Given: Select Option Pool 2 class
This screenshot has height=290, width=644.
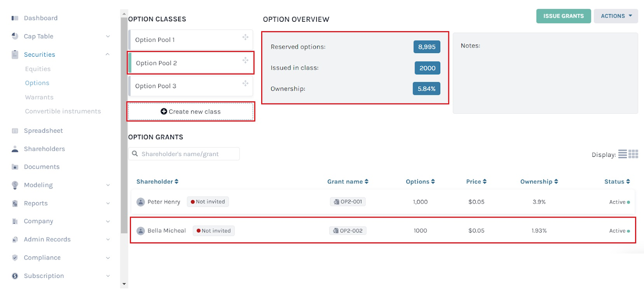Looking at the screenshot, I should (191, 63).
